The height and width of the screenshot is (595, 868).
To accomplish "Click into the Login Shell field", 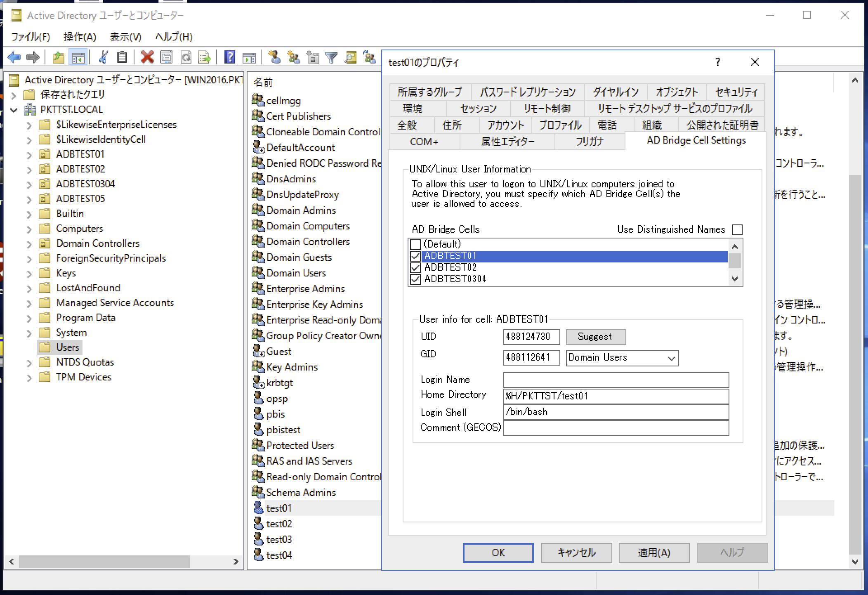I will point(616,412).
